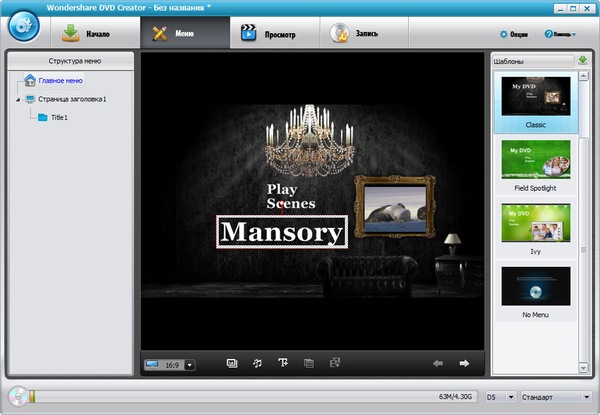Viewport: 600px width, 415px height.
Task: Open the Стандарт quality dropdown
Action: [x=586, y=397]
